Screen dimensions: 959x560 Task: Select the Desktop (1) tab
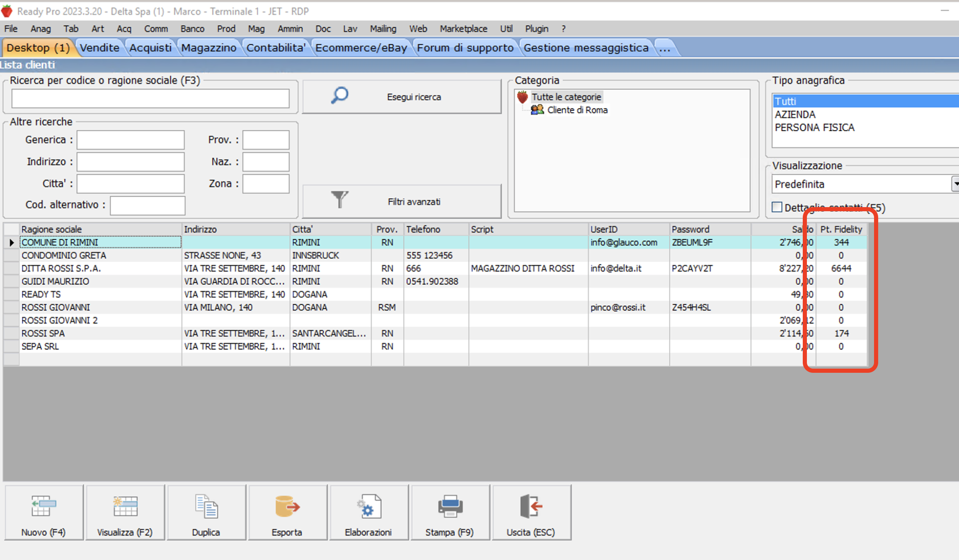point(38,48)
